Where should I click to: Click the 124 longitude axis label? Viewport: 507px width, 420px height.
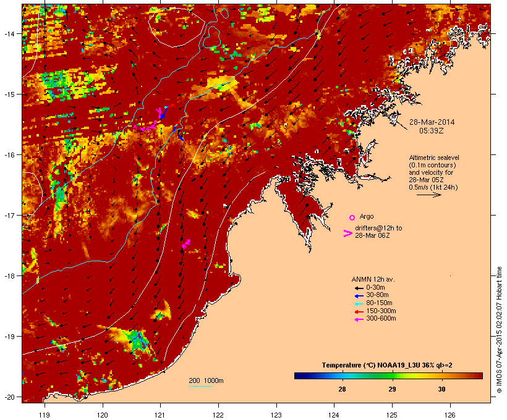click(334, 415)
